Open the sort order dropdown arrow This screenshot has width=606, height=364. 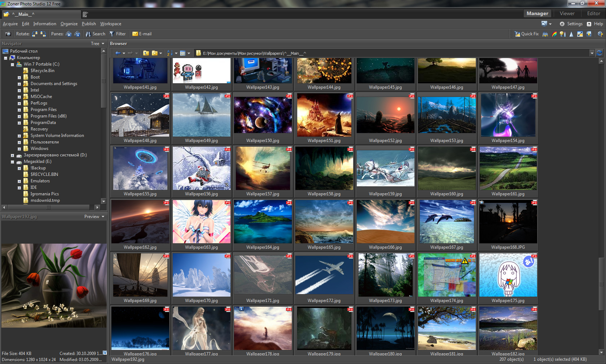click(176, 53)
